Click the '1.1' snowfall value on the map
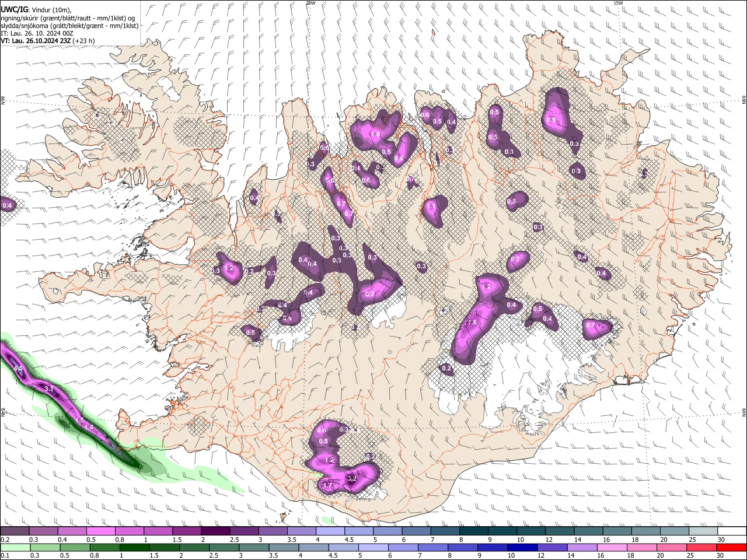Screen dimensions: 747x560 pyautogui.click(x=432, y=206)
